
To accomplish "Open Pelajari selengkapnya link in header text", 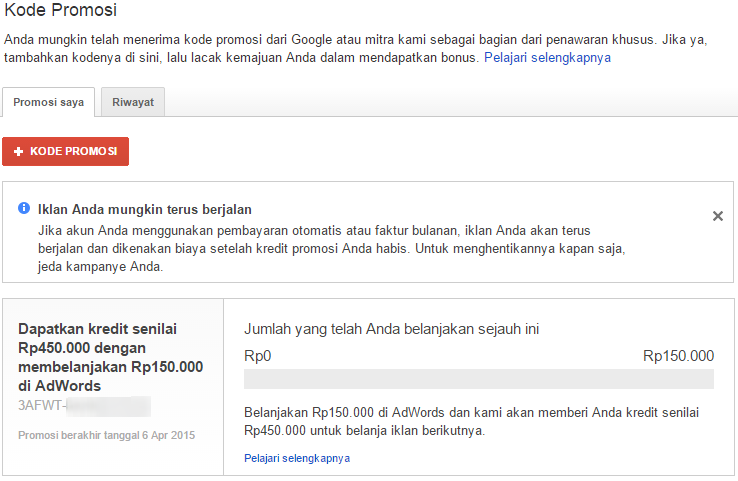I will 547,57.
